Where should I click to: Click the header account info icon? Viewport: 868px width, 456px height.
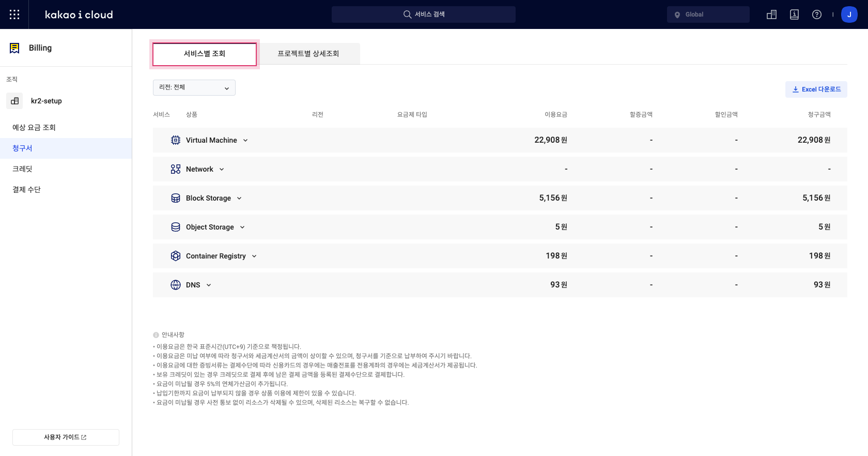[794, 14]
